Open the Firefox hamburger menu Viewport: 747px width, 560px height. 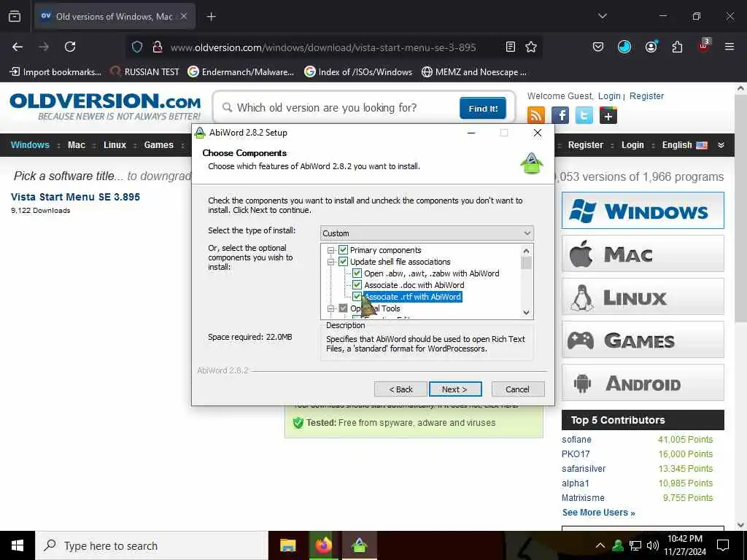tap(729, 47)
